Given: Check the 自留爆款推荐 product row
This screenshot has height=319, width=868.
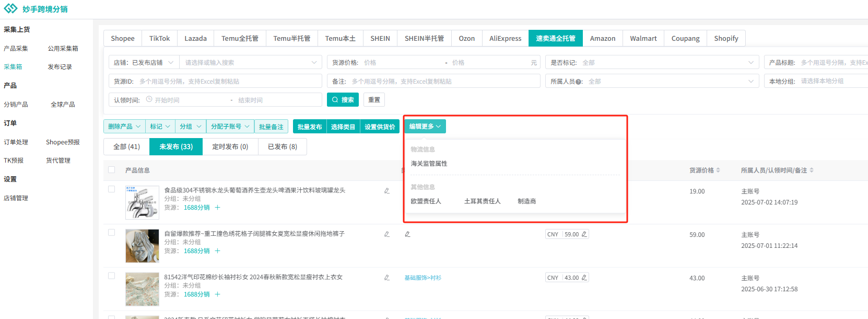Looking at the screenshot, I should click(x=111, y=233).
